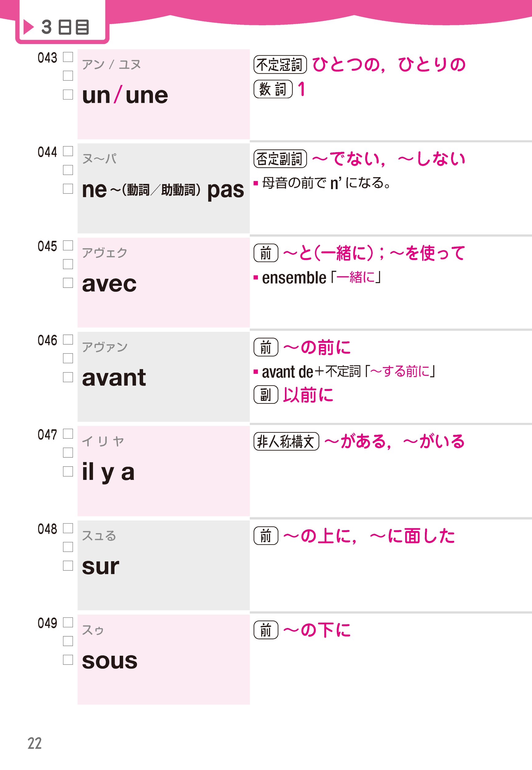Click the 前 badge next to ～の下に

[266, 630]
